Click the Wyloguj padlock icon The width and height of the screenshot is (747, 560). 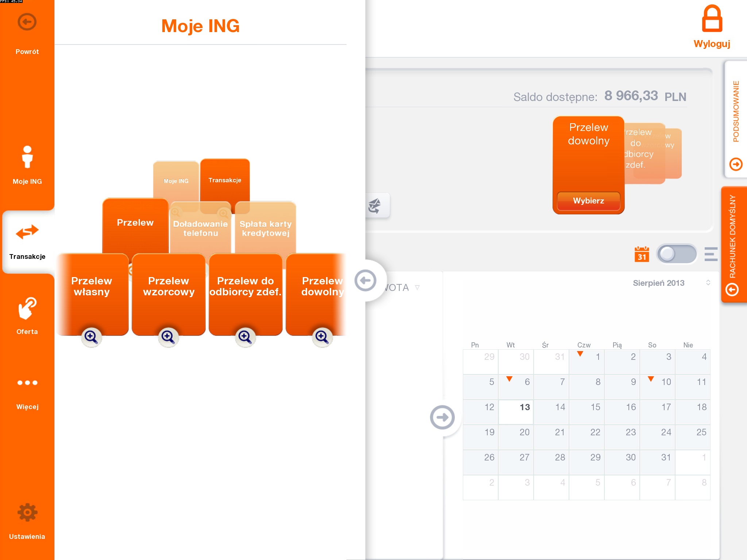coord(712,19)
